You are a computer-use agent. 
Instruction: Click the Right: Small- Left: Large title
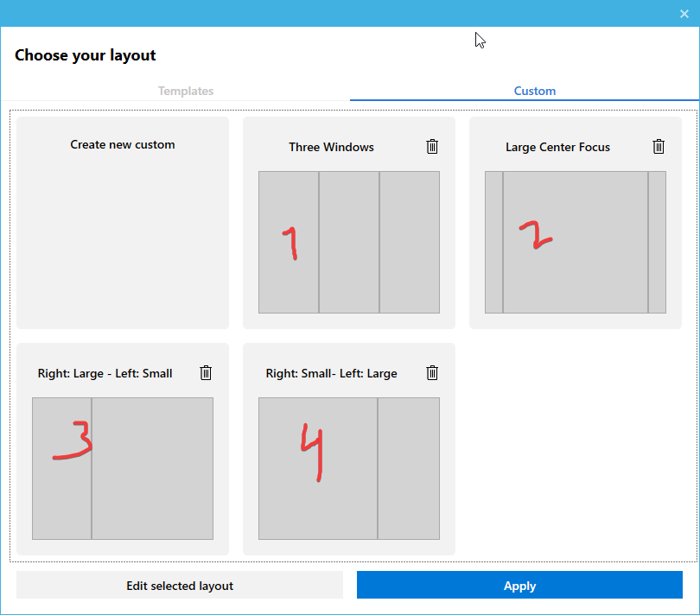[x=331, y=373]
